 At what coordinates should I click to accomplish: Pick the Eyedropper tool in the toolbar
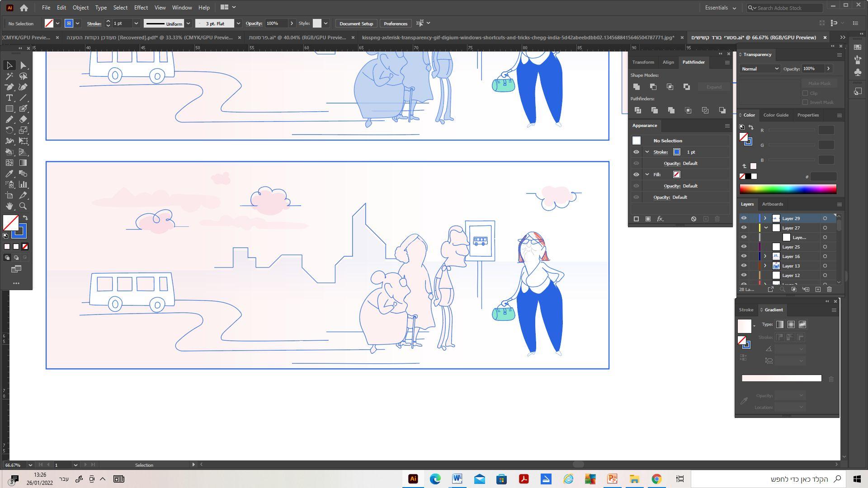[x=9, y=174]
